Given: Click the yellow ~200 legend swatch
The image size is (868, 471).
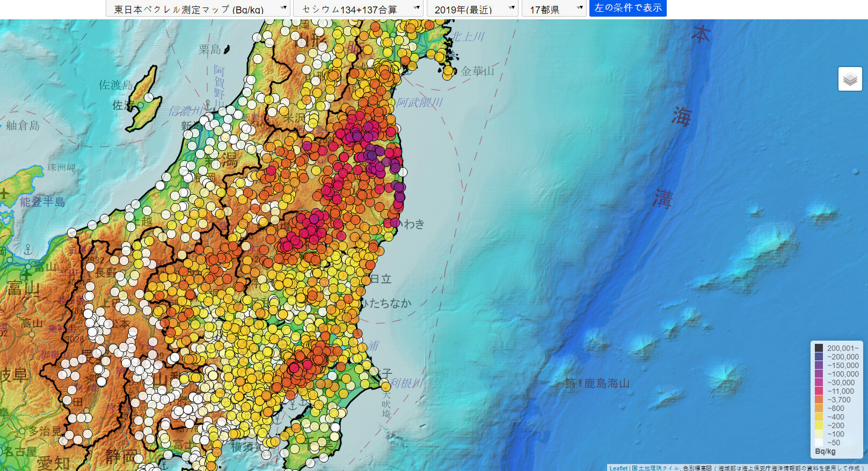Looking at the screenshot, I should pyautogui.click(x=819, y=425).
